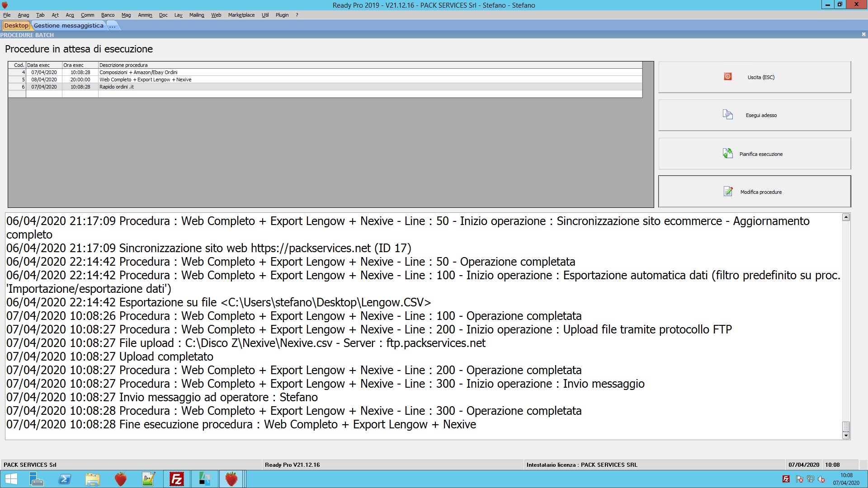Select row 'Rapido ordini .it'
The height and width of the screenshot is (488, 868).
[325, 87]
